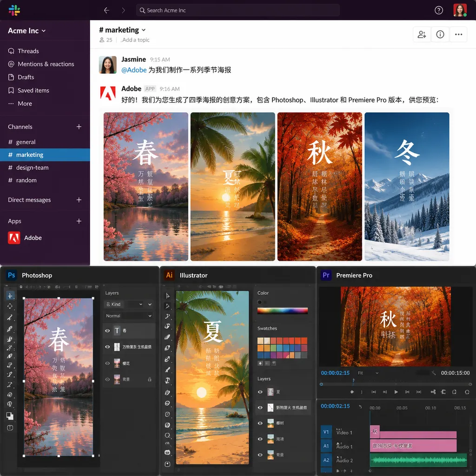Add marker in Premiere Pro transport
The height and width of the screenshot is (476, 476).
coord(352,392)
